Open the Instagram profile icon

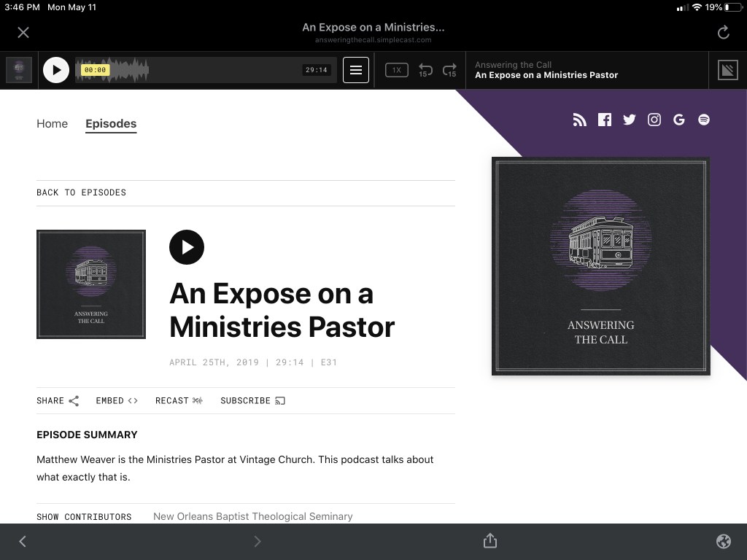(654, 120)
